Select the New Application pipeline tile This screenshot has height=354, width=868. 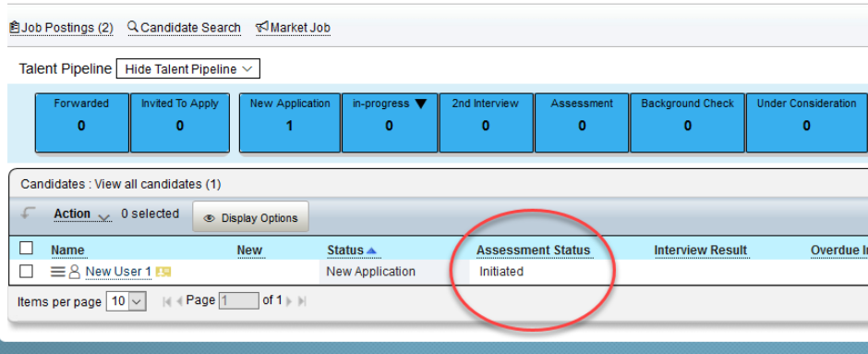(290, 122)
